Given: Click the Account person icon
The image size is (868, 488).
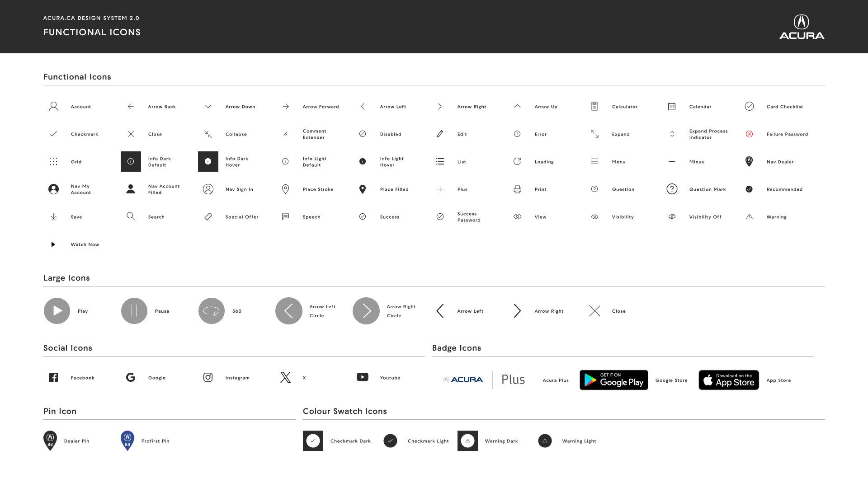Looking at the screenshot, I should [53, 107].
